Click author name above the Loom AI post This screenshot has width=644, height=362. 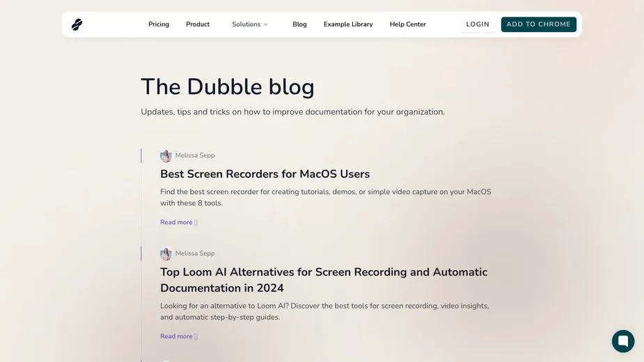coord(195,253)
